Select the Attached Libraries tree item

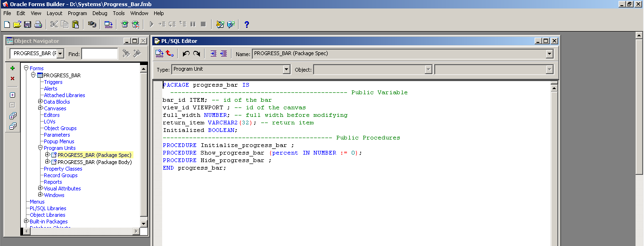[x=65, y=95]
